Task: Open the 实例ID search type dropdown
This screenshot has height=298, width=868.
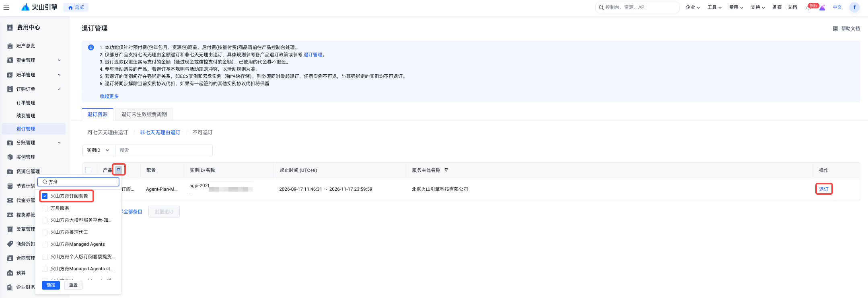Action: (x=99, y=150)
